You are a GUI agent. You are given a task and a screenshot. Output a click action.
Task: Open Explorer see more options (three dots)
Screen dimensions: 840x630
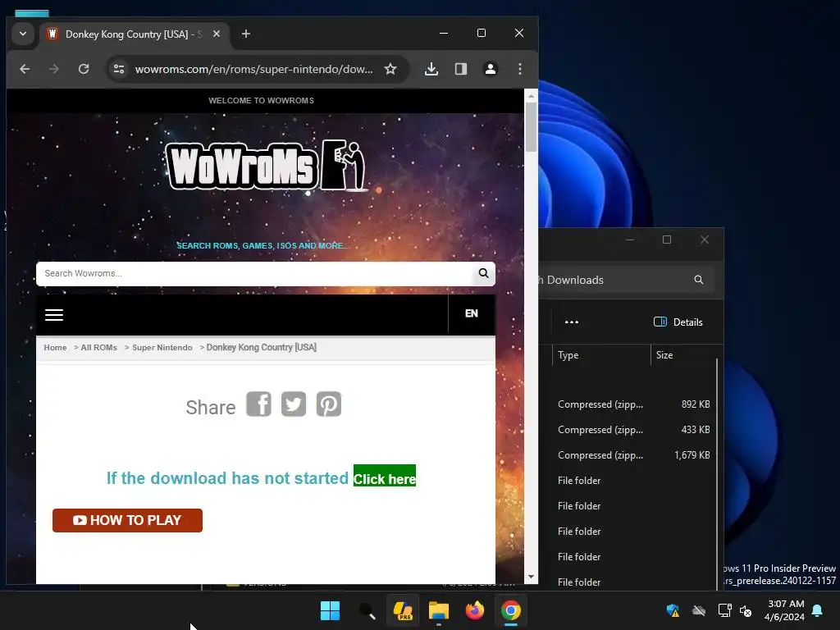click(x=572, y=322)
